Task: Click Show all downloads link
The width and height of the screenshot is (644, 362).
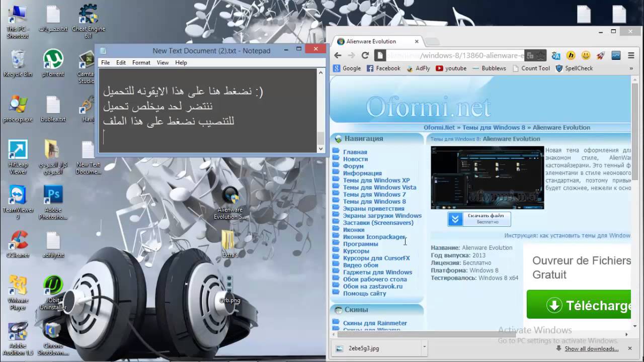Action: (591, 348)
